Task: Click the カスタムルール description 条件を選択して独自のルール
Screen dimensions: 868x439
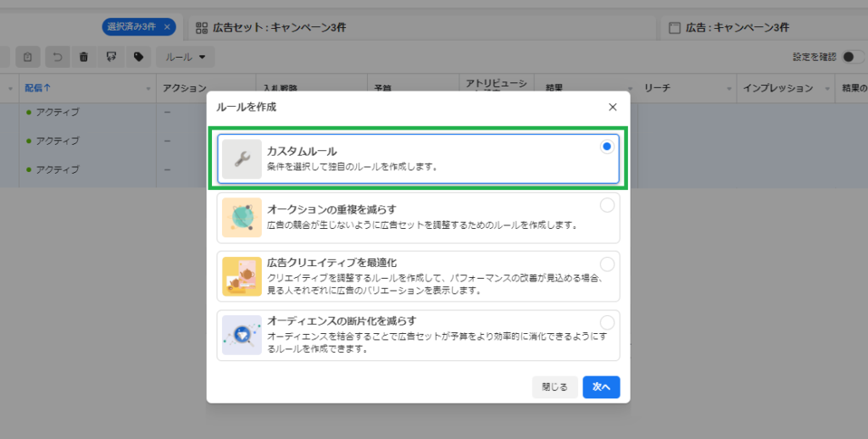Action: point(353,166)
